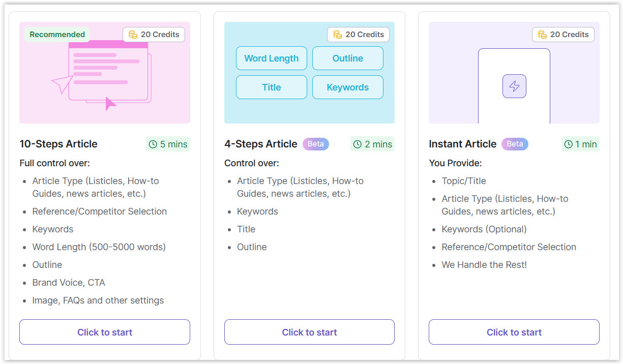Click the Outline chip in the blue banner
Screen dimensions: 623x364
click(348, 58)
